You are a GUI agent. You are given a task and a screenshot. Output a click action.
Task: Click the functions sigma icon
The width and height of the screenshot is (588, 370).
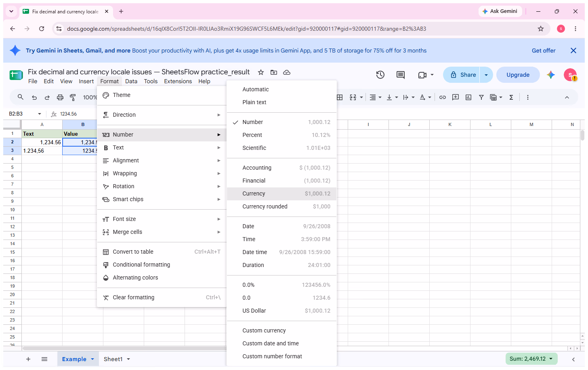pyautogui.click(x=511, y=97)
